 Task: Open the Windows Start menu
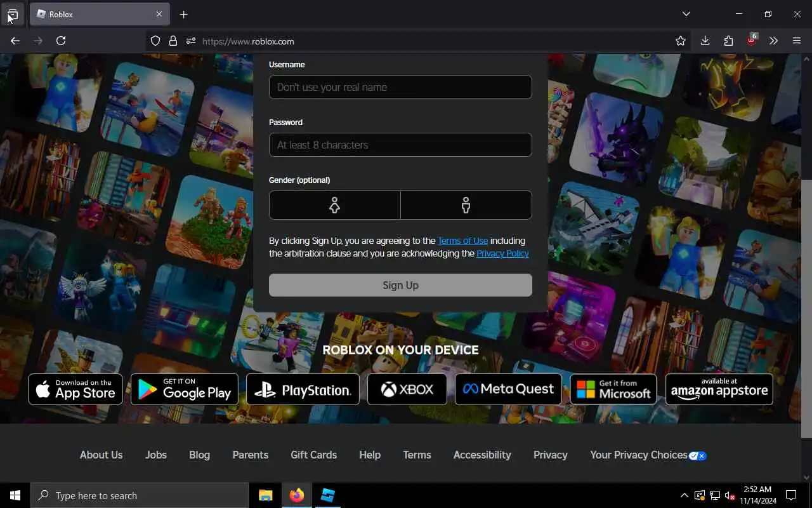[x=15, y=495]
